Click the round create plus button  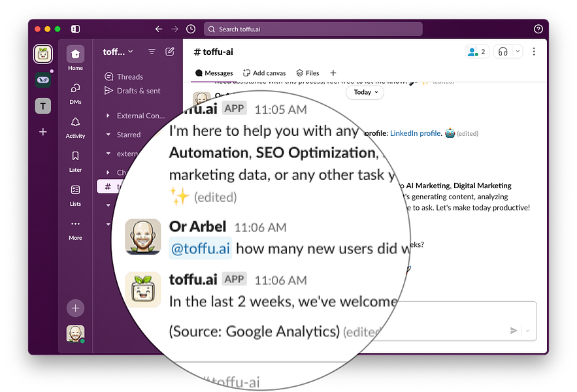[x=75, y=308]
